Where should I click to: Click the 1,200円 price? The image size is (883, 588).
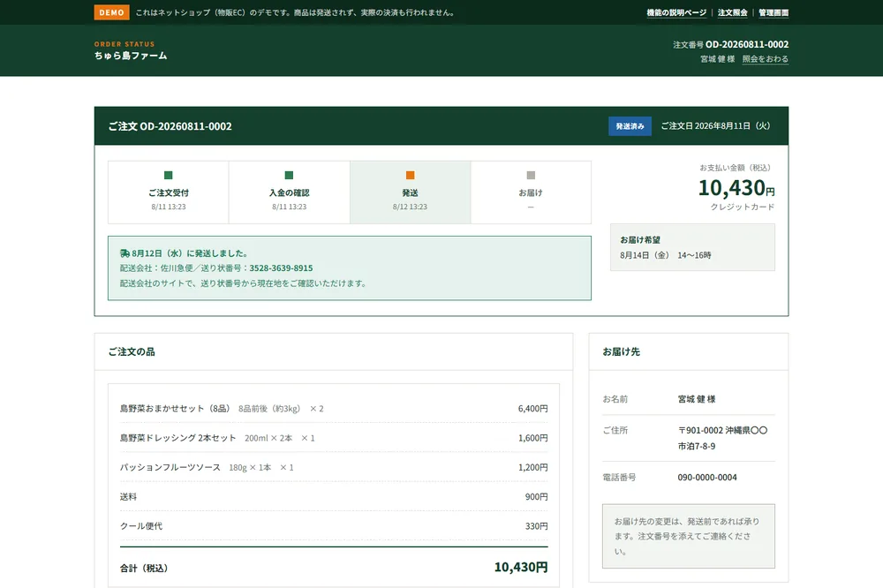tap(532, 467)
